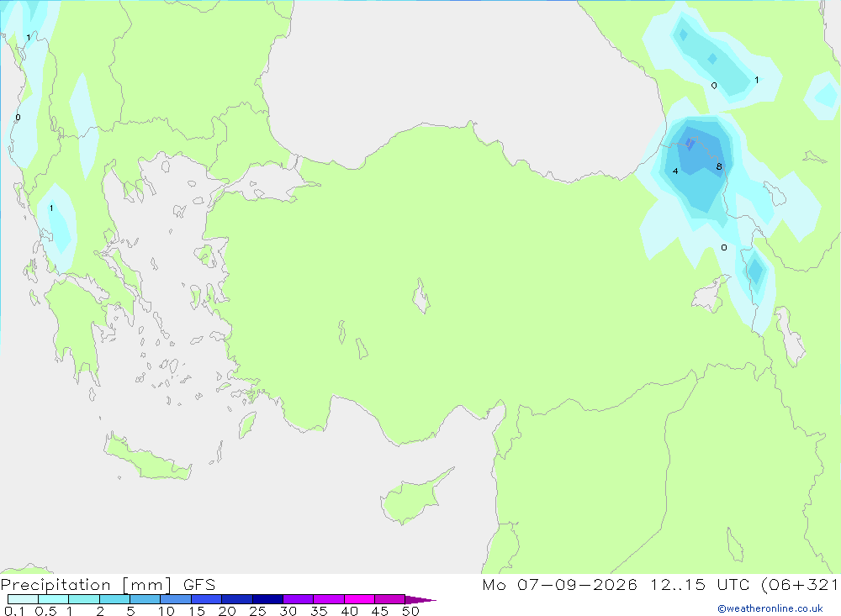Click the darkest blue precipitation core near 8

(690, 143)
